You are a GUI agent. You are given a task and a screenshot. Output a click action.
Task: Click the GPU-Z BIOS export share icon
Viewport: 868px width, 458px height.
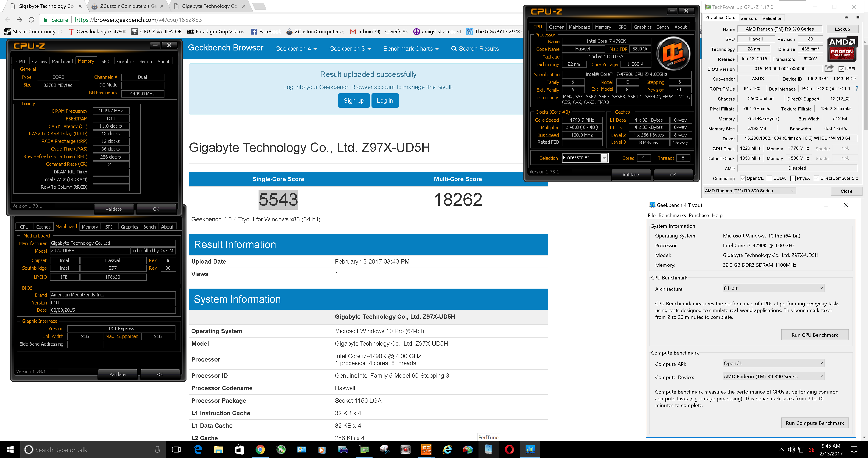tap(829, 68)
